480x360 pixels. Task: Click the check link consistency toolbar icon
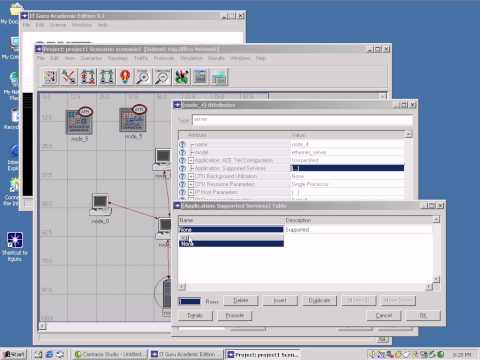click(x=69, y=77)
